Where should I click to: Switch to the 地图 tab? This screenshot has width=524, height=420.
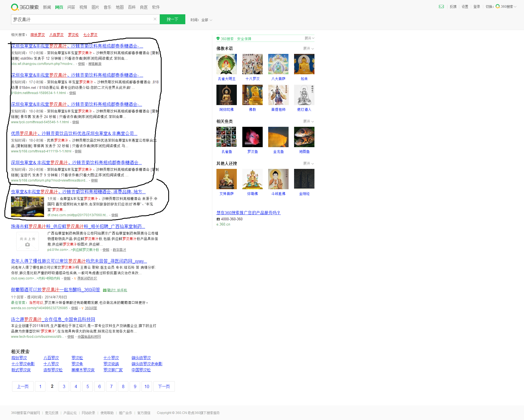(120, 7)
